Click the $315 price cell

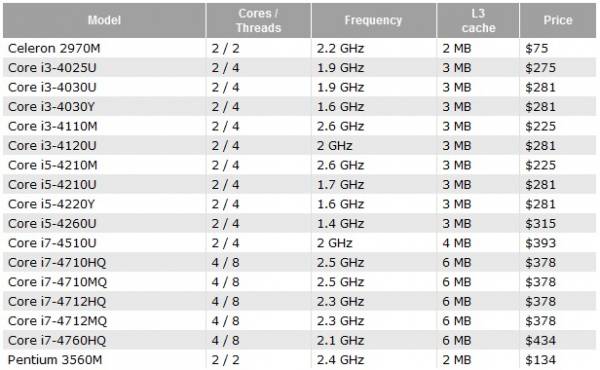[558, 223]
